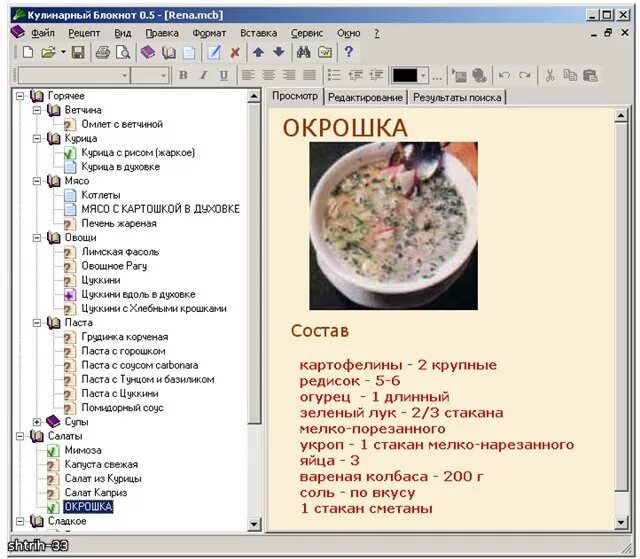Click the increase indent icon
The image size is (640, 559).
(376, 75)
